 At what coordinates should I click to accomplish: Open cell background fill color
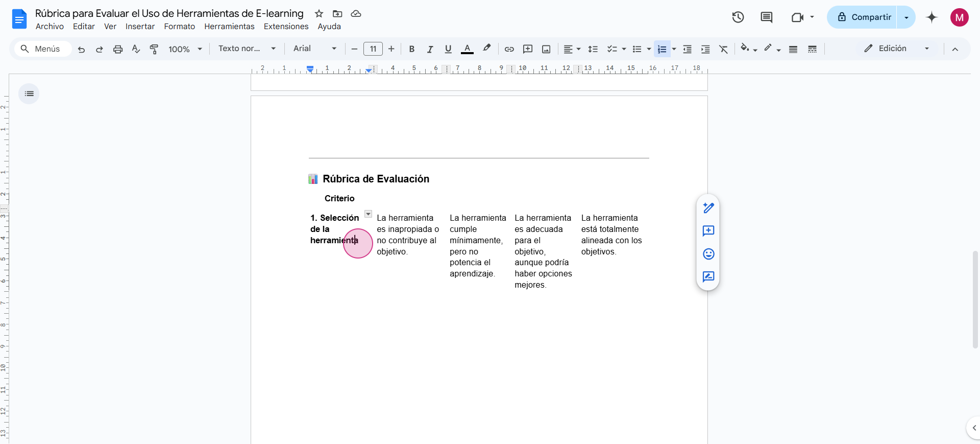click(748, 49)
